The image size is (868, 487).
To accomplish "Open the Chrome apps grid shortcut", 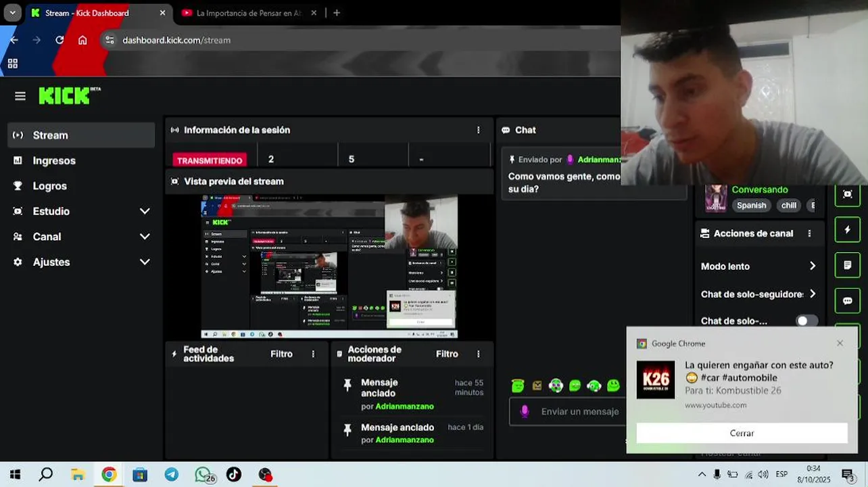I will pos(12,64).
